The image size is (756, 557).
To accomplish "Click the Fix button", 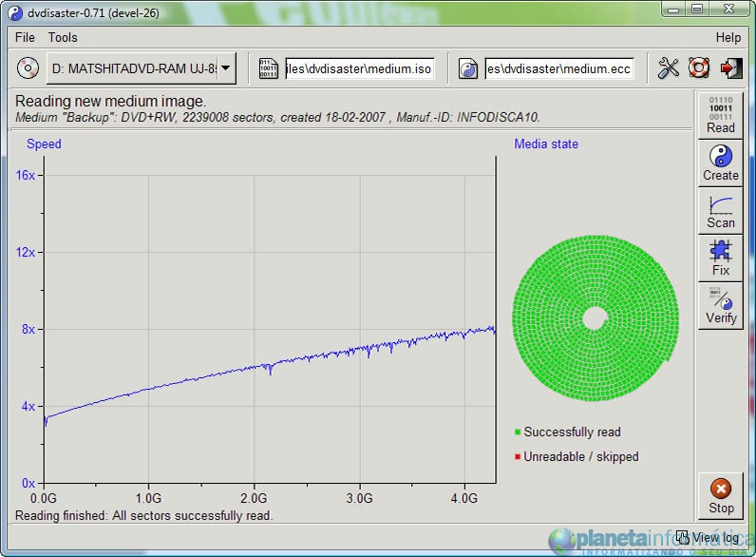I will pyautogui.click(x=721, y=259).
